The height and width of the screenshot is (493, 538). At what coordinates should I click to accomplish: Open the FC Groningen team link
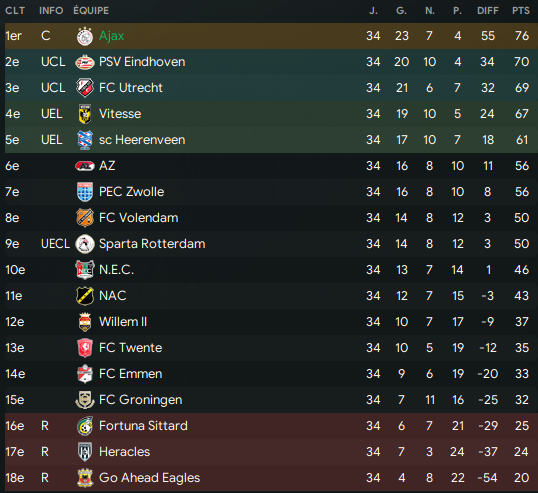140,400
